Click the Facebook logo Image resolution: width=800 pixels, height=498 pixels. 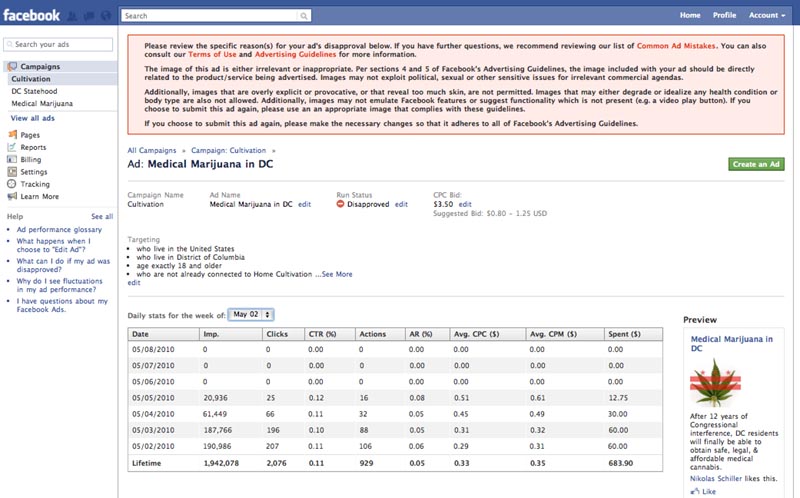(x=32, y=15)
